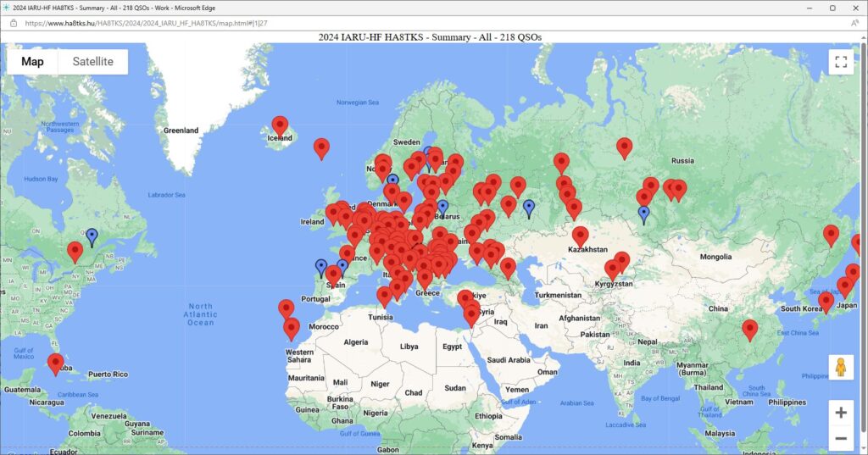Click the red marker south of Iceland

(x=321, y=148)
